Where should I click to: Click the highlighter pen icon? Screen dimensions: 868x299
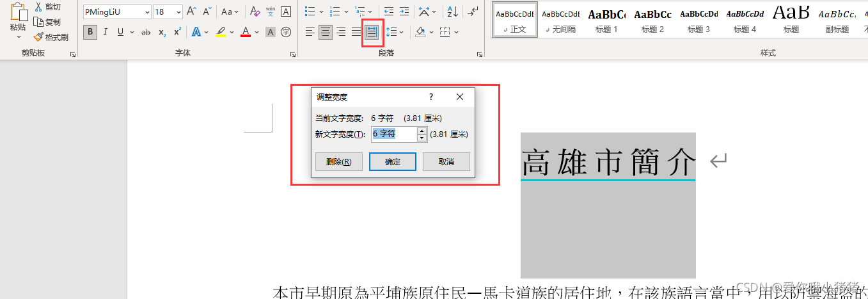tap(221, 32)
